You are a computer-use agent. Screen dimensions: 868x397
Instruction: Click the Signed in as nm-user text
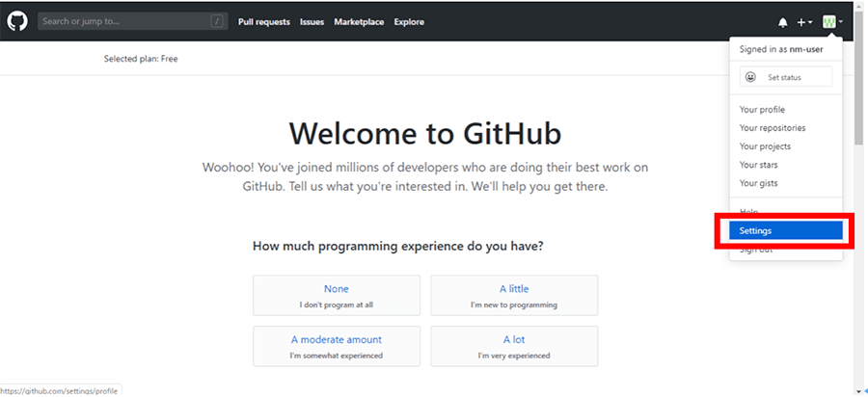781,49
